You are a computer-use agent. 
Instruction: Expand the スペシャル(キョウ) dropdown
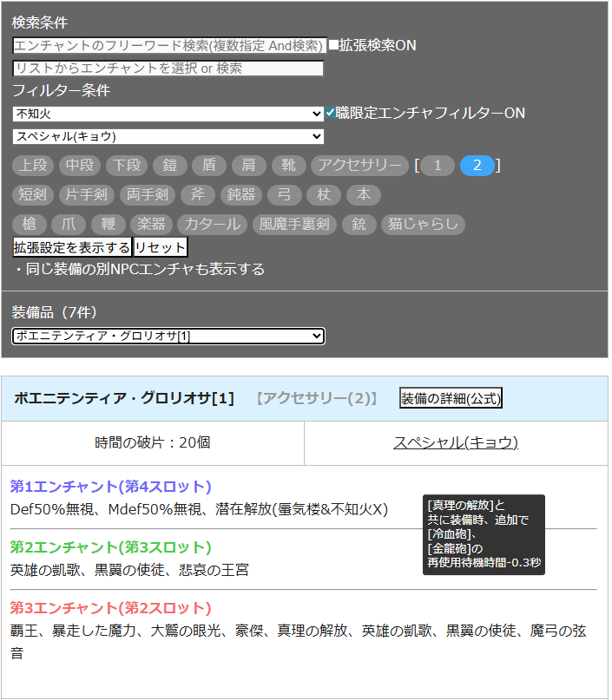pyautogui.click(x=168, y=136)
